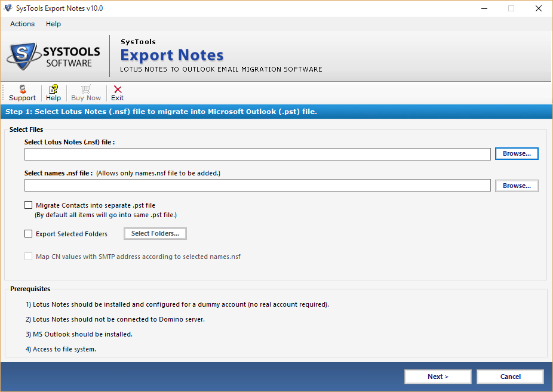The width and height of the screenshot is (553, 392).
Task: Open the Help menu in menu bar
Action: pos(53,24)
